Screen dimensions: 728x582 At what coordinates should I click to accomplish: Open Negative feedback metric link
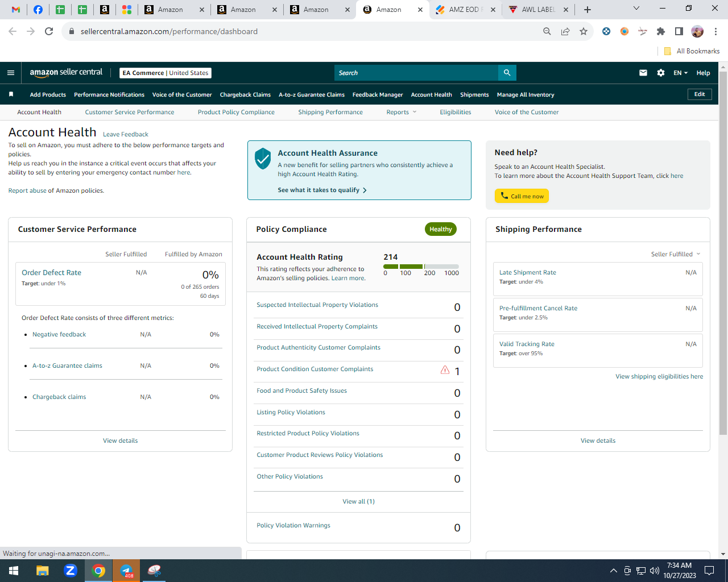pos(59,334)
